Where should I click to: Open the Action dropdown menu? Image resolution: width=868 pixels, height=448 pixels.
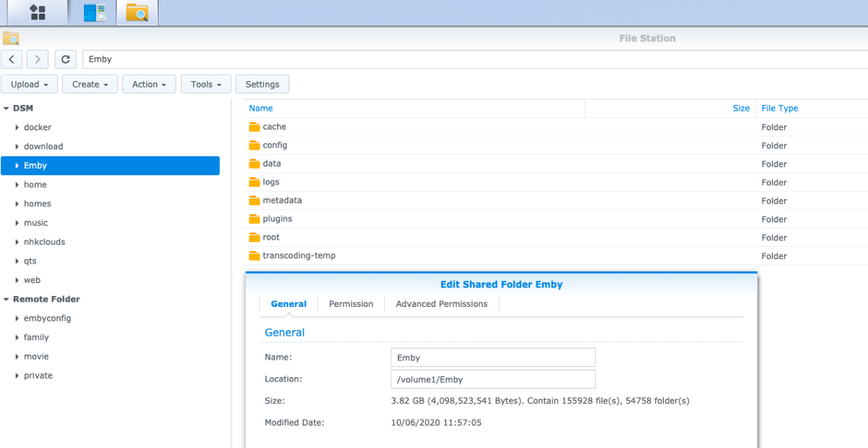tap(149, 84)
